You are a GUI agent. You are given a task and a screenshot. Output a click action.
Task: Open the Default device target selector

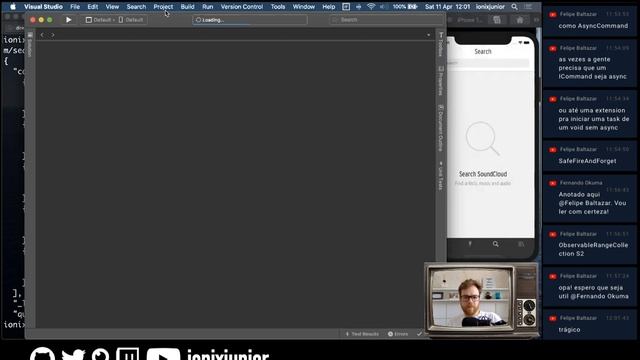point(131,20)
